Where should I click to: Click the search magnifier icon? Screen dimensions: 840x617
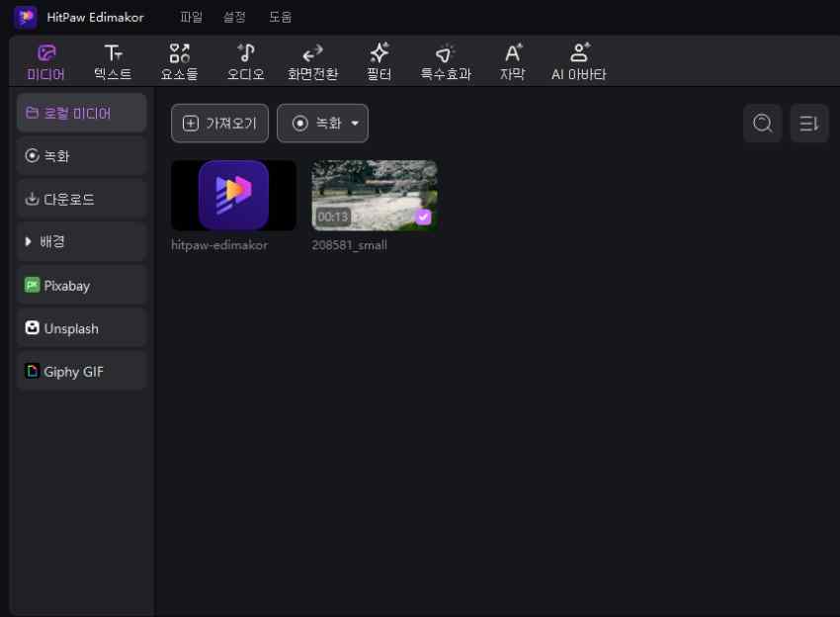click(763, 124)
